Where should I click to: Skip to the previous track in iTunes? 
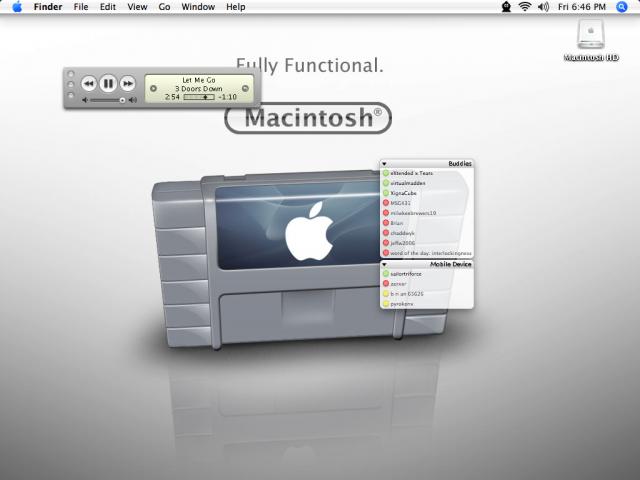tap(89, 84)
